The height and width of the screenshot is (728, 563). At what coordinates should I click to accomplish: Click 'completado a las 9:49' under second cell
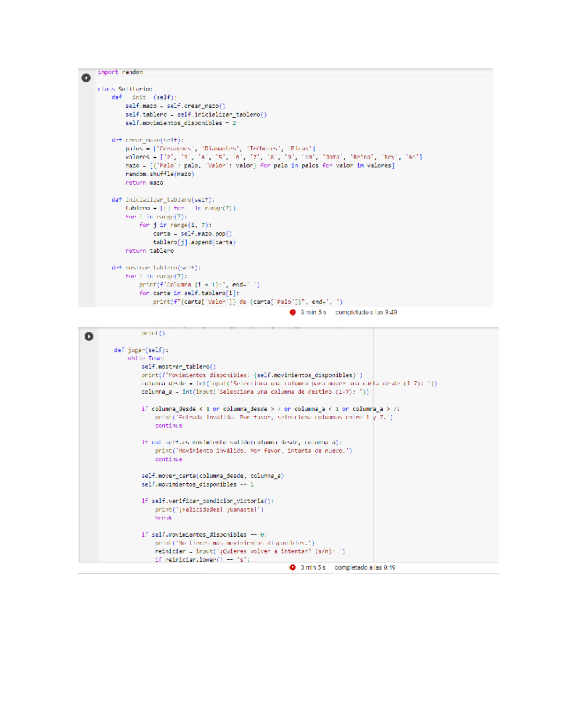coord(365,567)
